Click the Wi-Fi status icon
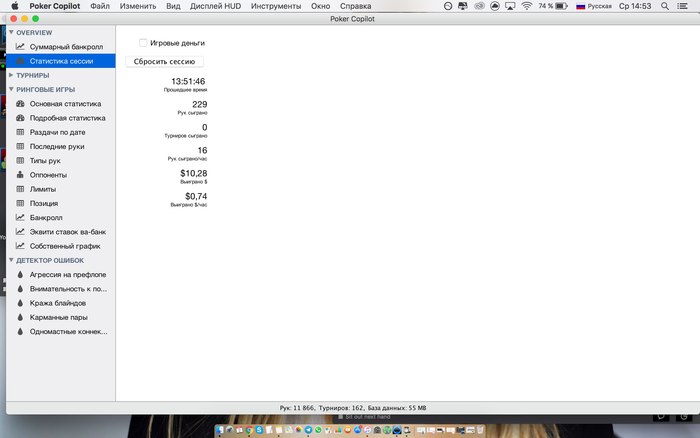The image size is (700, 438). [x=527, y=6]
